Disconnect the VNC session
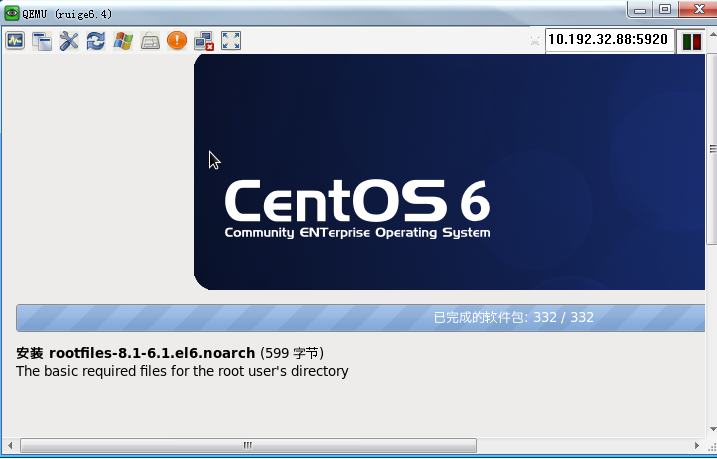Screen dimensions: 717x459 pos(204,41)
